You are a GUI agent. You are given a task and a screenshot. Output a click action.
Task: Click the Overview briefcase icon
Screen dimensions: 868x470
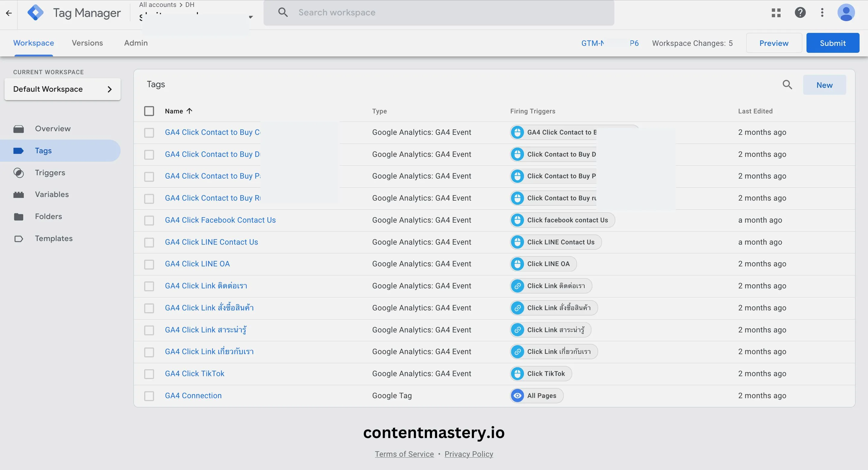(18, 129)
